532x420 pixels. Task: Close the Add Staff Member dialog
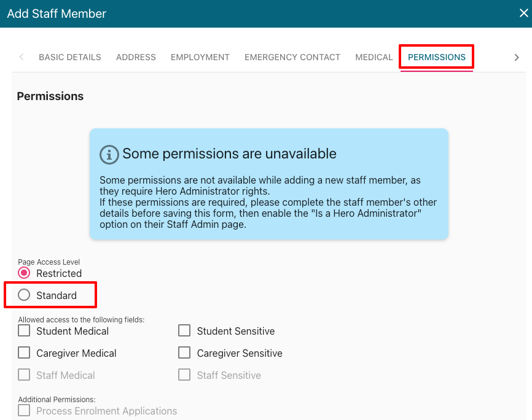coord(523,13)
